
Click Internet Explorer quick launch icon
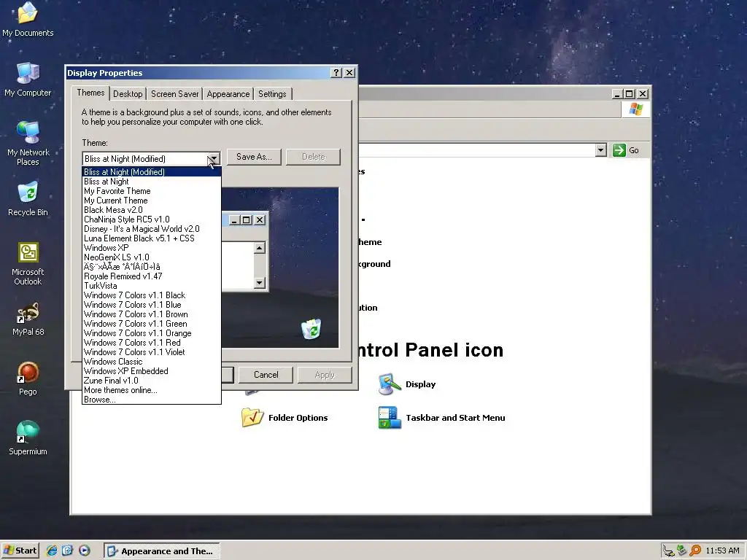click(52, 551)
